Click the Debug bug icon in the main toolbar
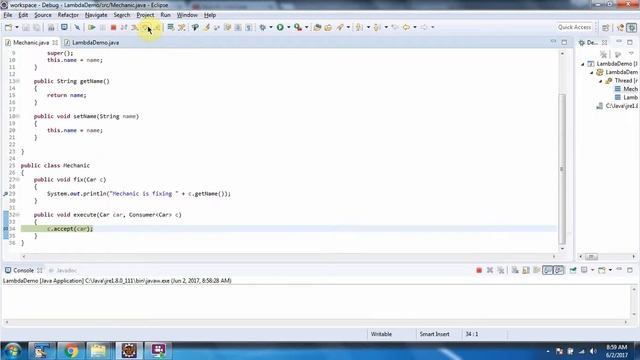This screenshot has height=360, width=640. coord(262,27)
